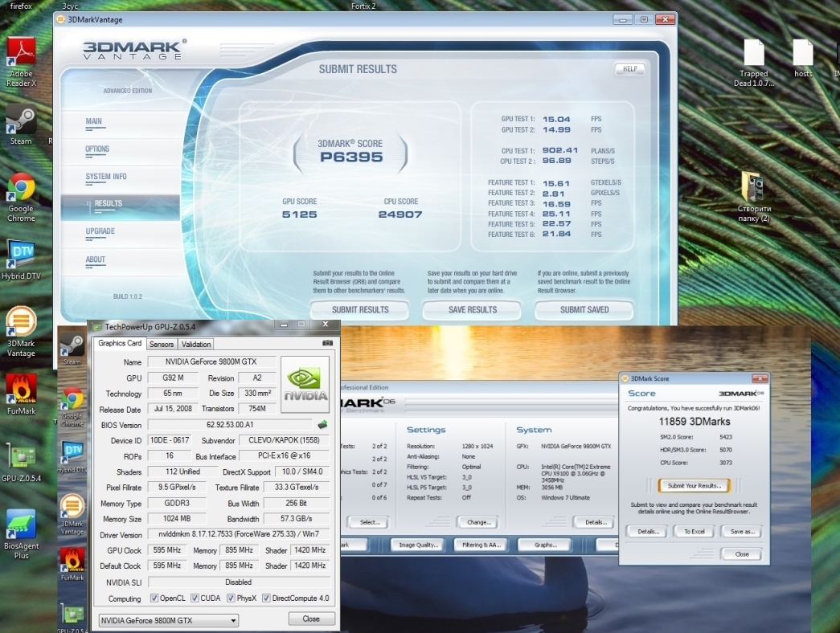Click the Submit Results button in Vantage
840x633 pixels.
360,310
